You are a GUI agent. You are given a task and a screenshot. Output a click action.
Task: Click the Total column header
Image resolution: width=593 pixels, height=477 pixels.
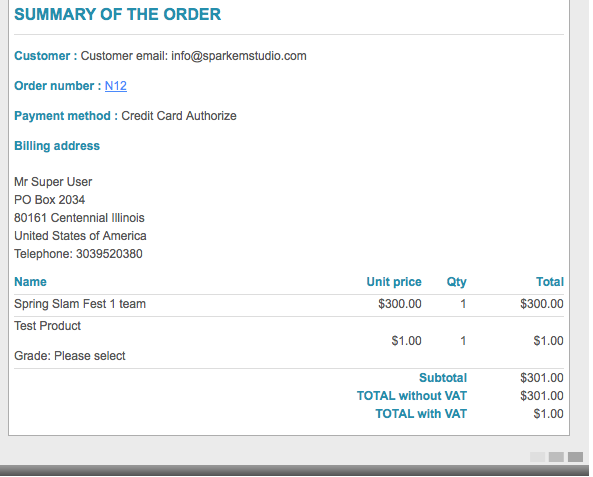pos(550,282)
